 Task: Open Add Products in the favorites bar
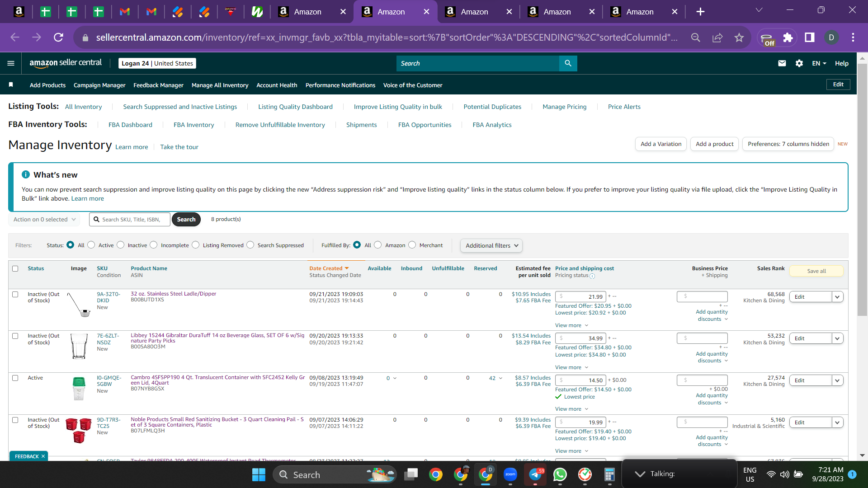(x=47, y=85)
